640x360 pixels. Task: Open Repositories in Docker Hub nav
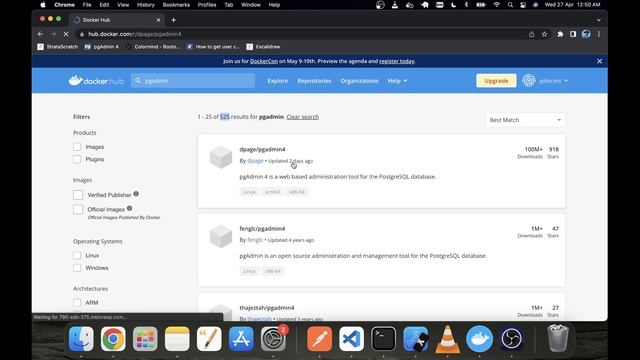point(314,81)
